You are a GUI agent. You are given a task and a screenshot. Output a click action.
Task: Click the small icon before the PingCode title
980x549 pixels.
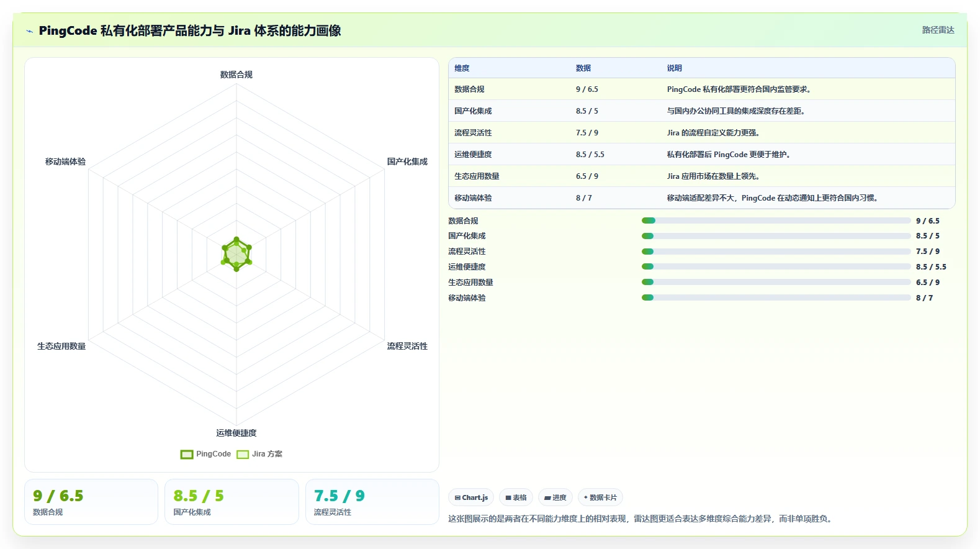point(29,31)
